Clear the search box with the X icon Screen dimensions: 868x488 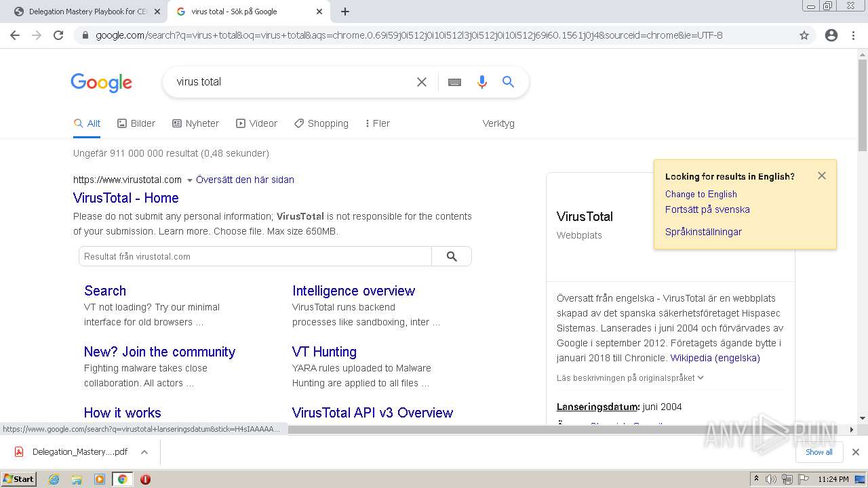tap(422, 82)
